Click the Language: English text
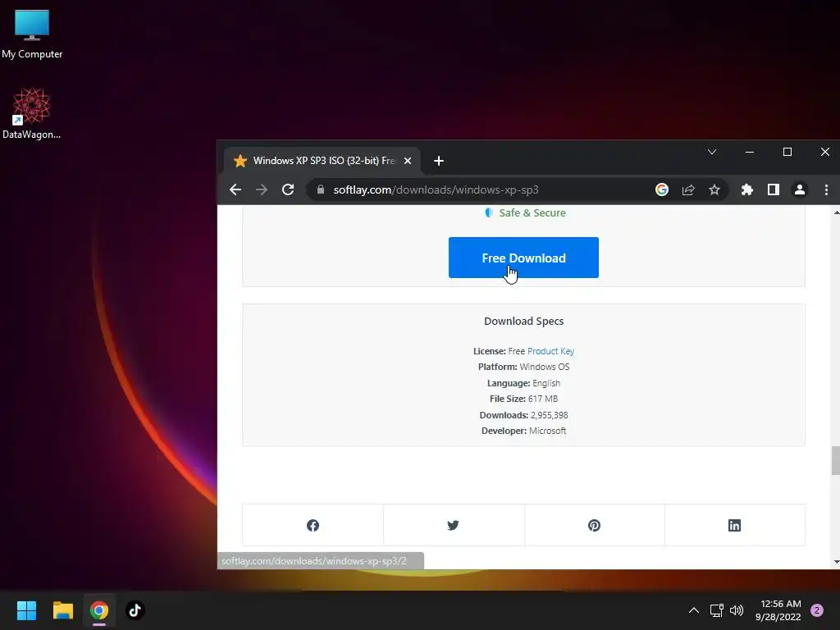840x630 pixels. (x=523, y=383)
